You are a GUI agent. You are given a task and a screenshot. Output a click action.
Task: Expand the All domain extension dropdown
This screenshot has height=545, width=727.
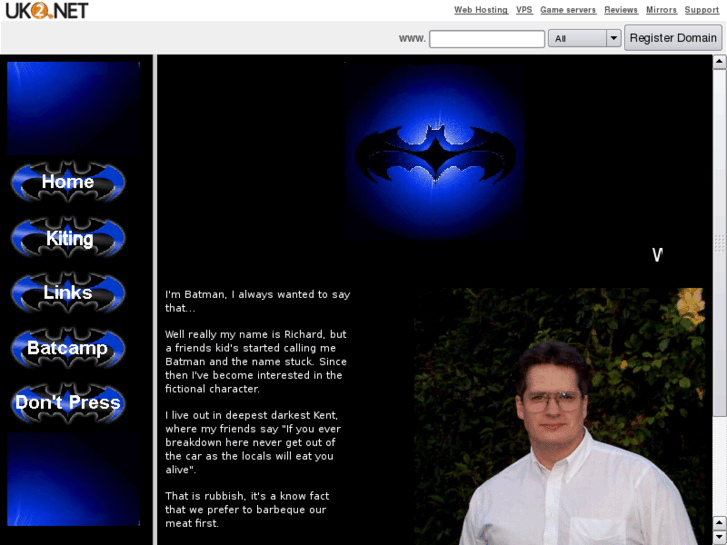[x=584, y=38]
